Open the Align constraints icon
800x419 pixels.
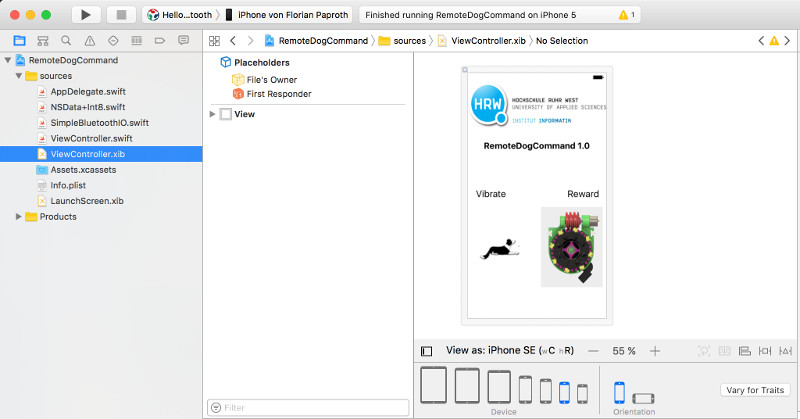(x=745, y=351)
